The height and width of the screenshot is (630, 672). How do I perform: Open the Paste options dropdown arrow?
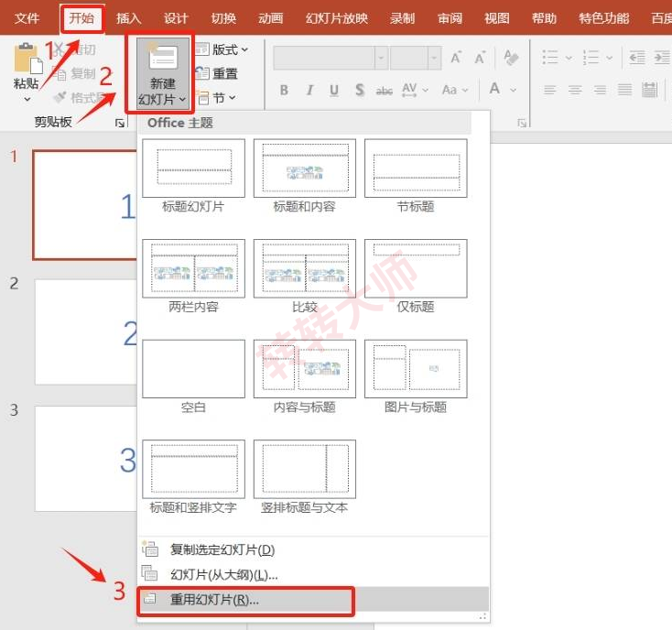[x=27, y=99]
